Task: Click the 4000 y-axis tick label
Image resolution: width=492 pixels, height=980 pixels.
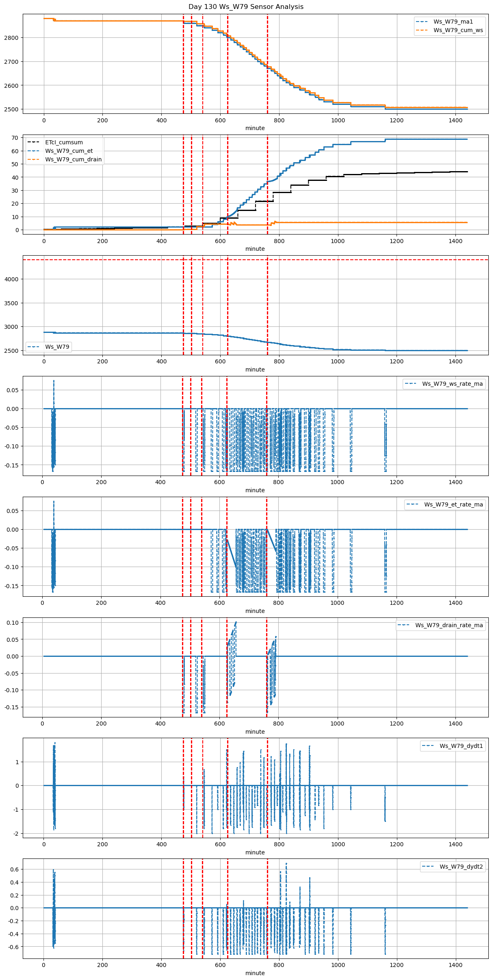Action: (x=11, y=279)
